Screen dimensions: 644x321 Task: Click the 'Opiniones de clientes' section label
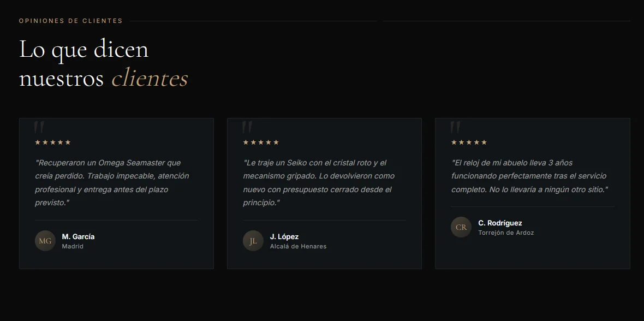(x=70, y=21)
